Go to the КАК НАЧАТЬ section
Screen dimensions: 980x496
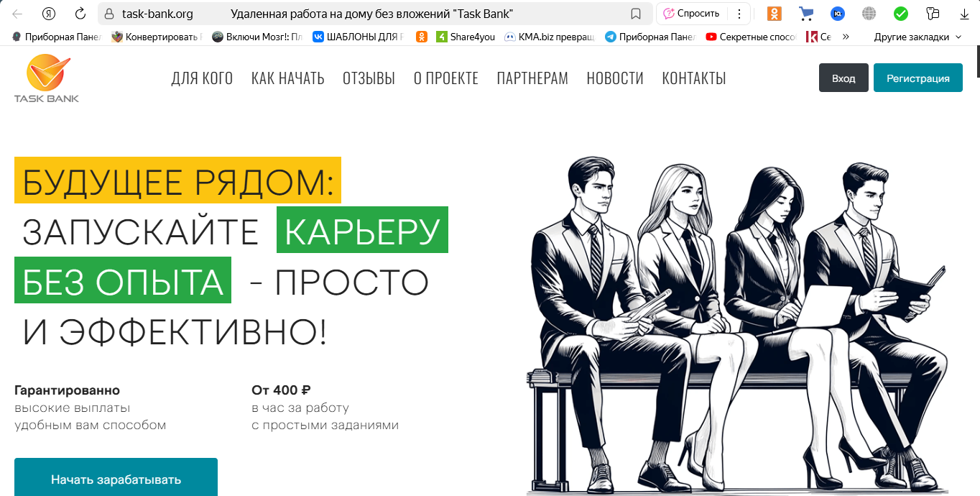[x=287, y=78]
